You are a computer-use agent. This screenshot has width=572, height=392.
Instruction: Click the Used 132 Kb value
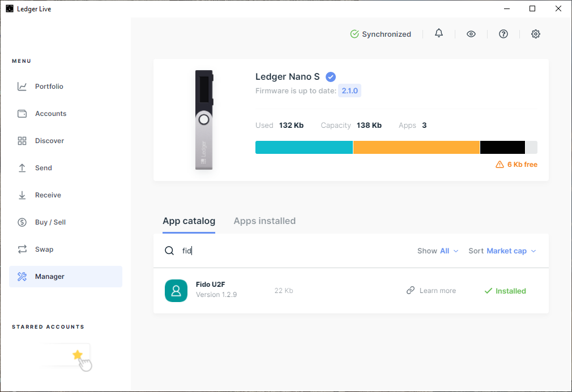[291, 126]
